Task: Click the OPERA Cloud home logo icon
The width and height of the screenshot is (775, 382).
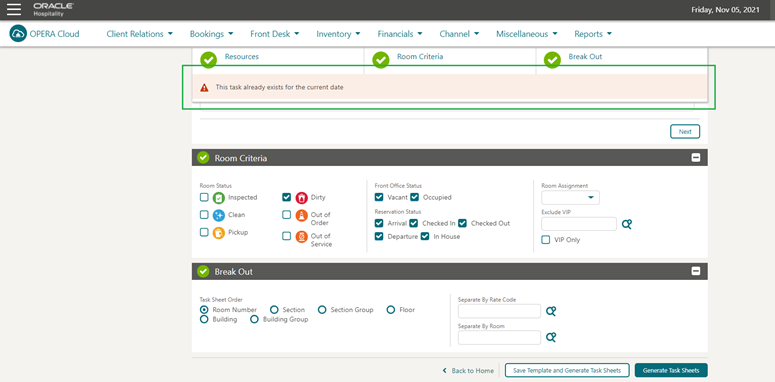Action: [18, 34]
